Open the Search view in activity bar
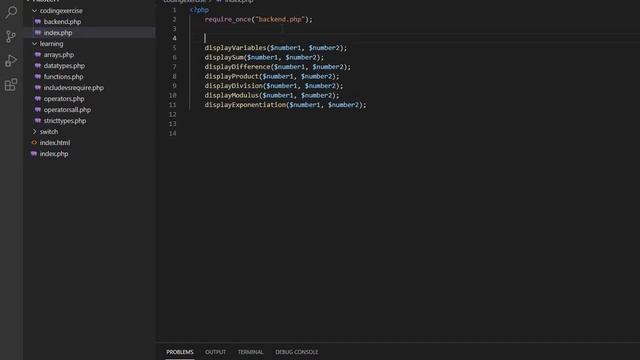 tap(11, 12)
